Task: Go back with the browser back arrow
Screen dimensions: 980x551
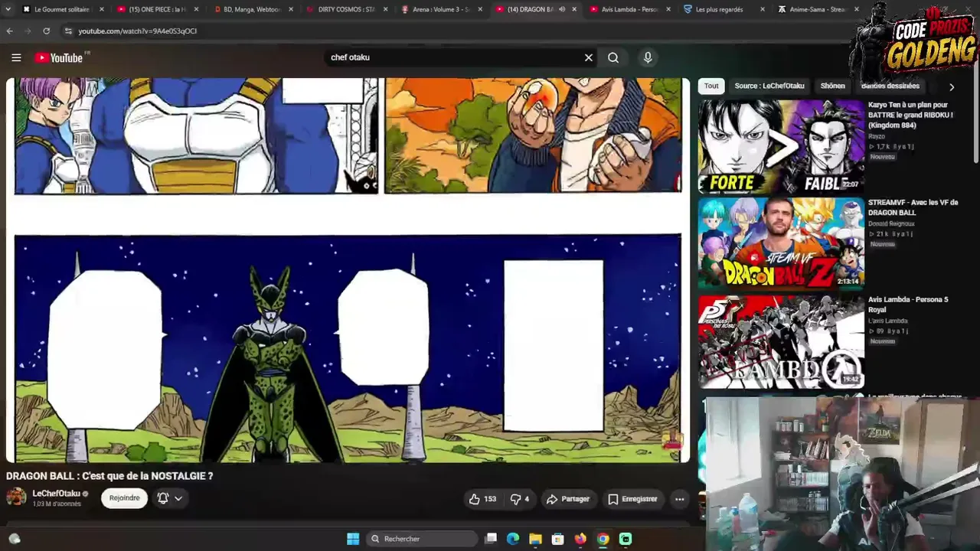Action: pos(9,31)
